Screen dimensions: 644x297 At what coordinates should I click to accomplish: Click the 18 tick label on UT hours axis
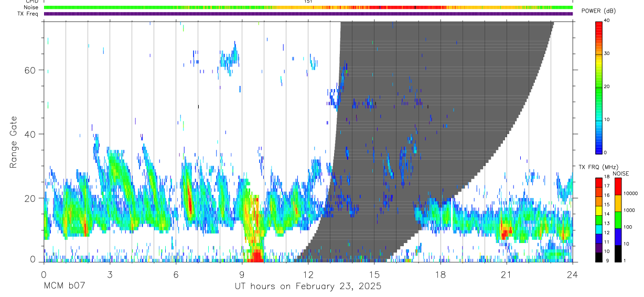(441, 274)
